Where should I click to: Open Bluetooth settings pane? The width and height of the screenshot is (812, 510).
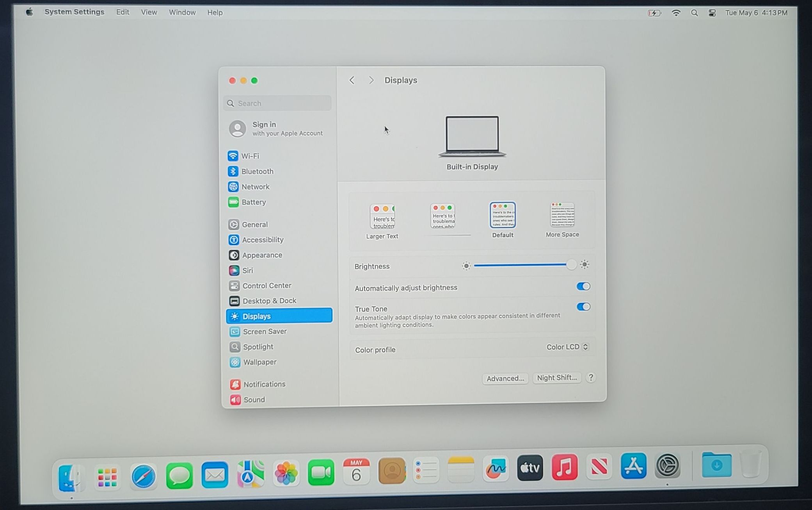[x=257, y=171]
